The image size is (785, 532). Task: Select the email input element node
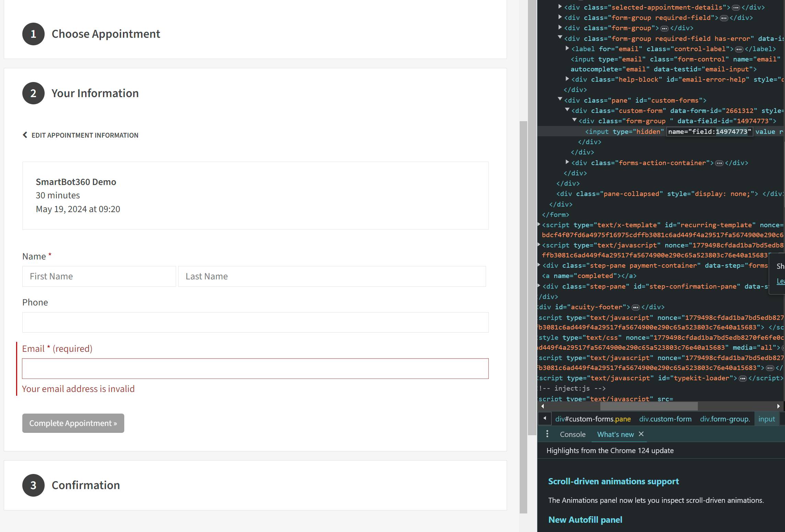coord(675,64)
